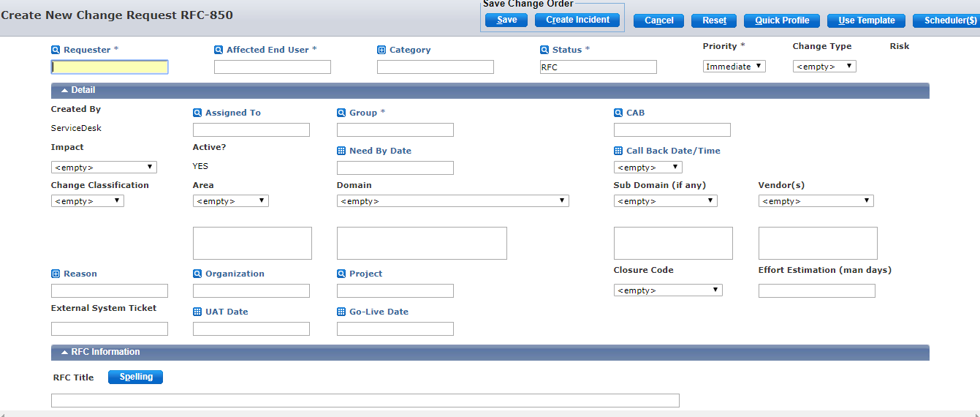This screenshot has width=980, height=417.
Task: Click the list box under Domain
Action: tap(422, 243)
